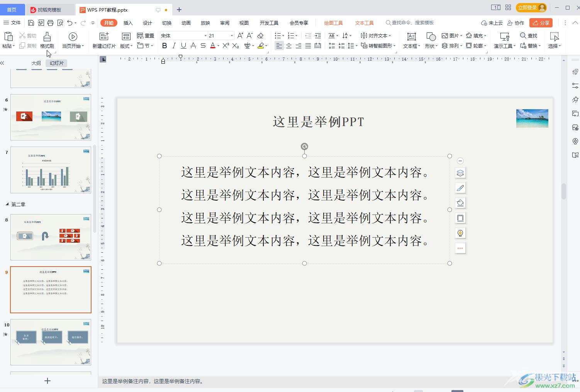Click the Print Preview icon
580x392 pixels.
(x=60, y=23)
